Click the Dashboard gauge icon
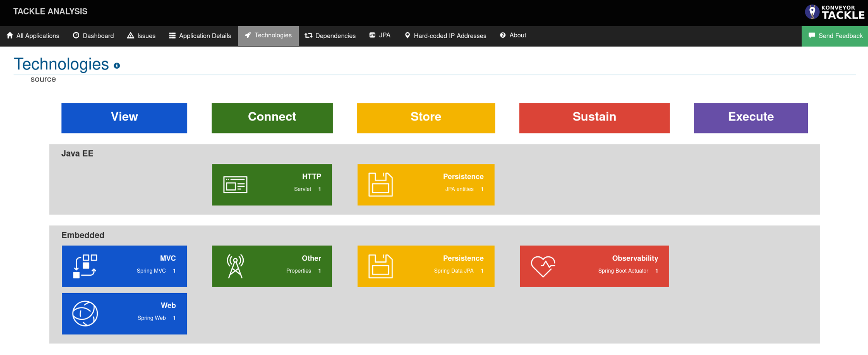 click(76, 36)
